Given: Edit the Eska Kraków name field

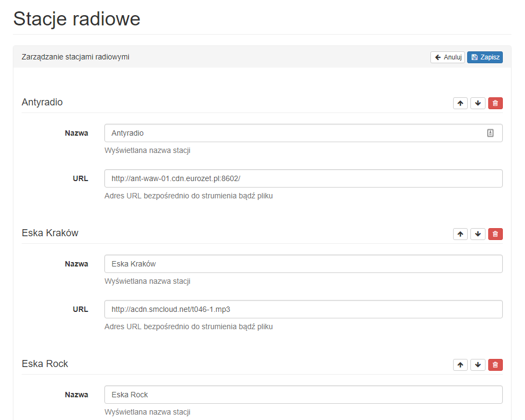Looking at the screenshot, I should tap(303, 264).
